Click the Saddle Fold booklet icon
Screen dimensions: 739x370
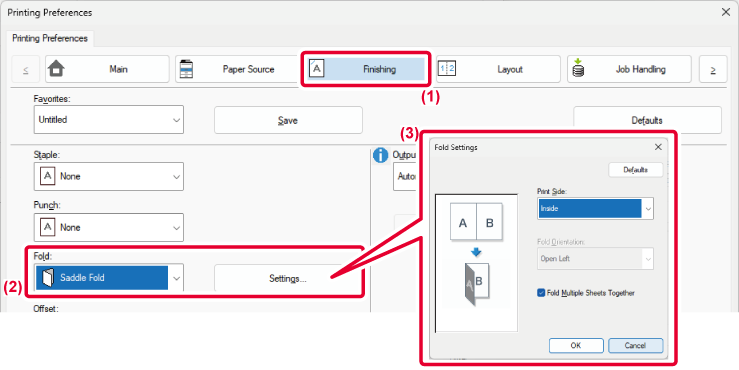pyautogui.click(x=48, y=278)
